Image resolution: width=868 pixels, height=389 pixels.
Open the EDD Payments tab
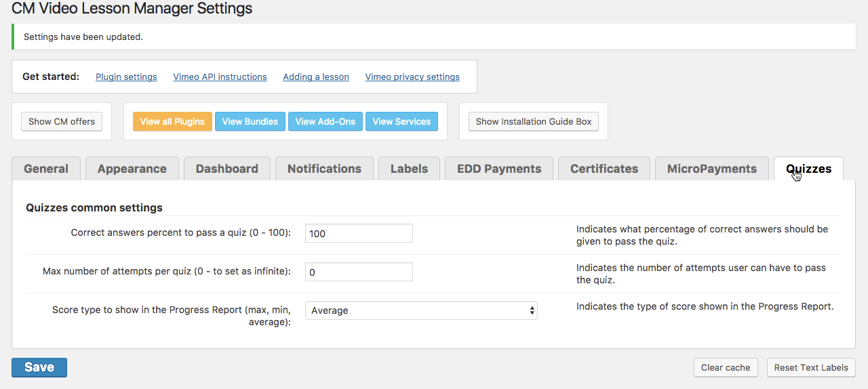click(499, 169)
